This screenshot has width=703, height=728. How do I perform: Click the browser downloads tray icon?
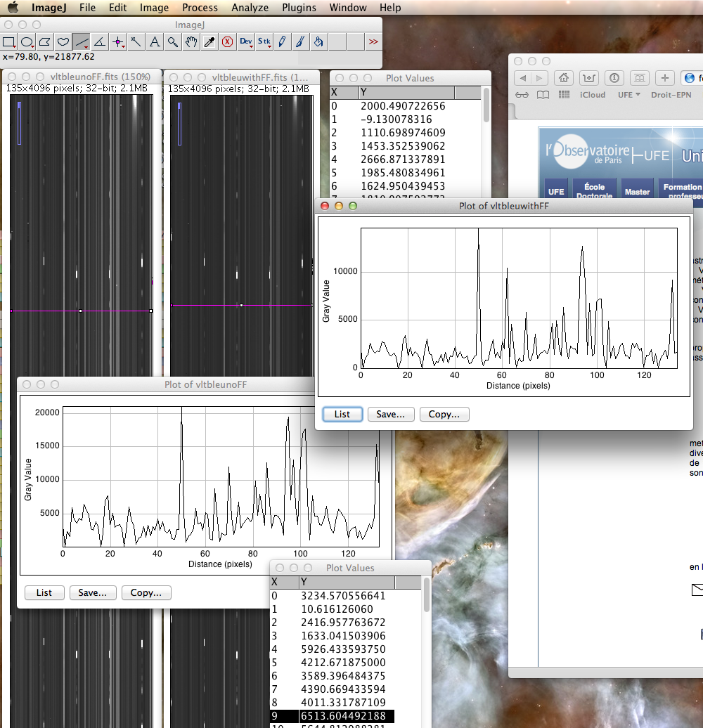click(589, 78)
